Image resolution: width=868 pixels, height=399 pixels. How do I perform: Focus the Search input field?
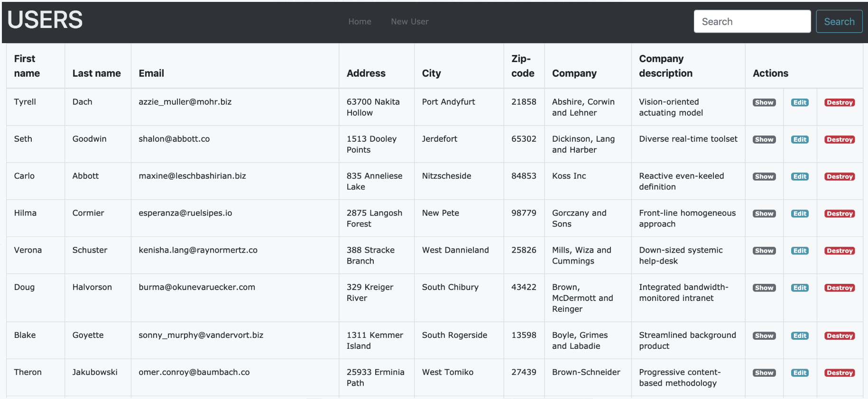(752, 22)
